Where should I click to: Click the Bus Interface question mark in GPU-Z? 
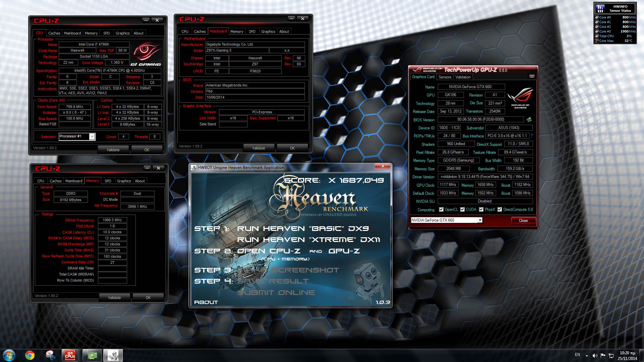tap(532, 136)
